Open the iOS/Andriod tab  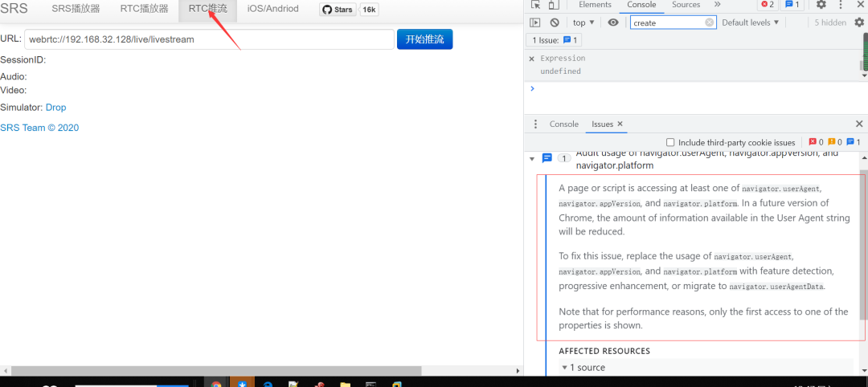pyautogui.click(x=273, y=9)
